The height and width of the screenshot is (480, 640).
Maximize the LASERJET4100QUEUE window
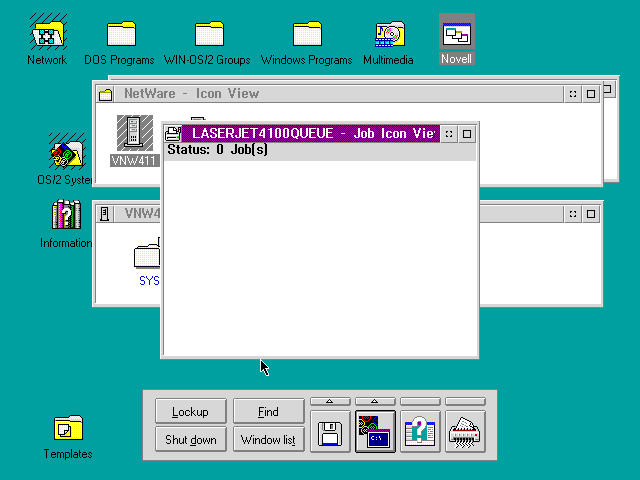coord(467,134)
